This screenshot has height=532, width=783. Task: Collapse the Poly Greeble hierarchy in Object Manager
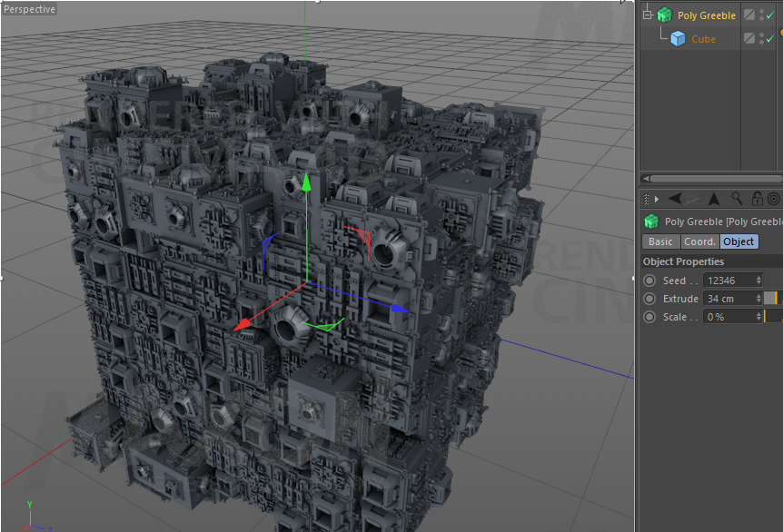click(648, 15)
